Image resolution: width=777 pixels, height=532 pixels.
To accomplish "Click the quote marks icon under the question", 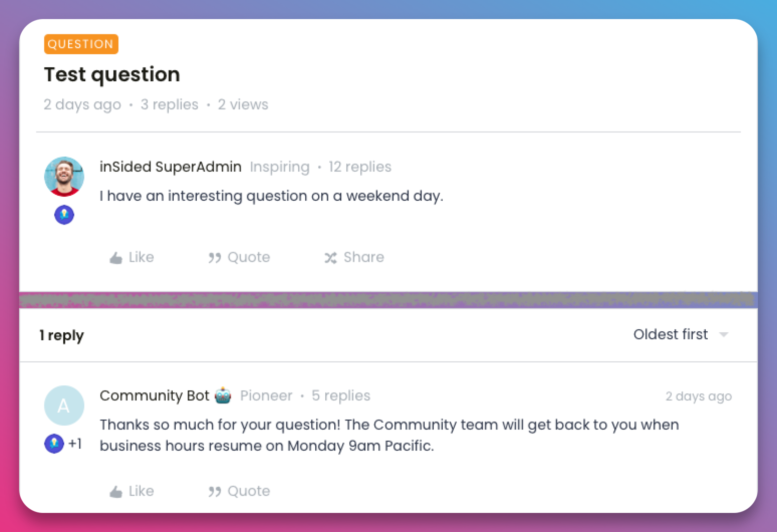I will click(215, 258).
